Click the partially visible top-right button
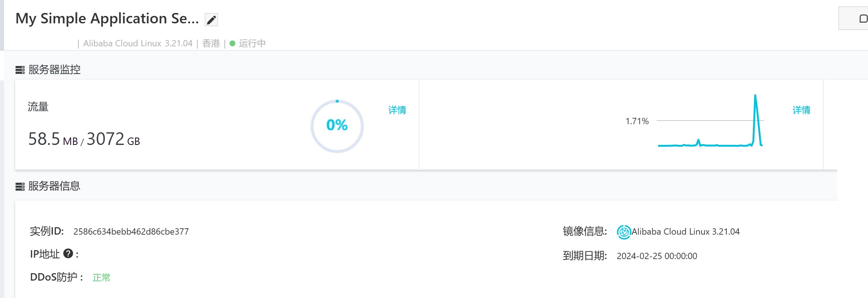The image size is (868, 298). pyautogui.click(x=854, y=18)
